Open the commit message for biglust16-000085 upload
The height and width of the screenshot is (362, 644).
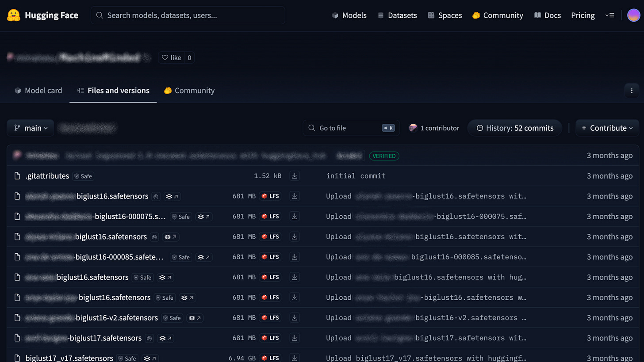(x=426, y=257)
